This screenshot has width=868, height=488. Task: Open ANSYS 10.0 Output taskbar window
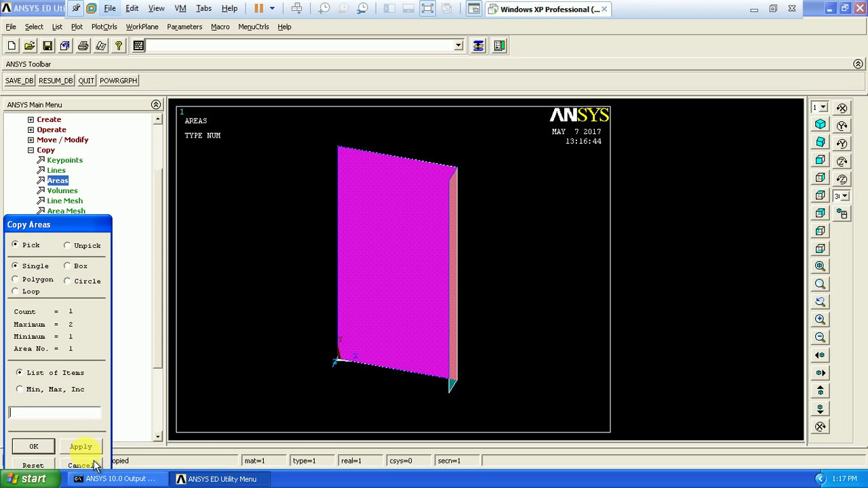tap(115, 479)
